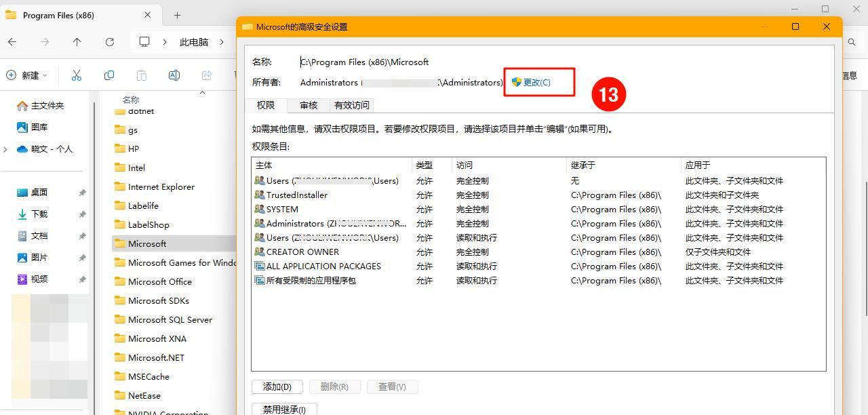Select the SYSTEM permission entry
Screen dimensions: 868x415
point(283,209)
